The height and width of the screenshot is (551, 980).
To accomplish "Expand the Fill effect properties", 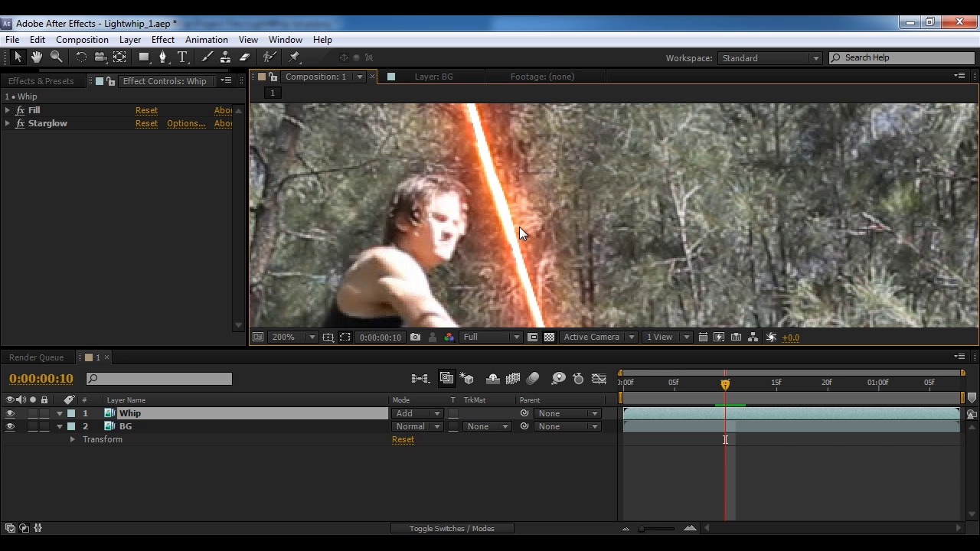I will (x=8, y=110).
